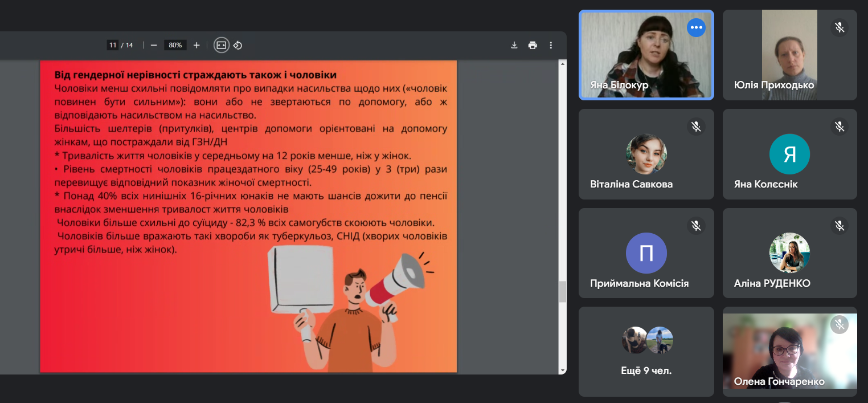Click the page number field showing 11
This screenshot has width=868, height=403.
[112, 45]
